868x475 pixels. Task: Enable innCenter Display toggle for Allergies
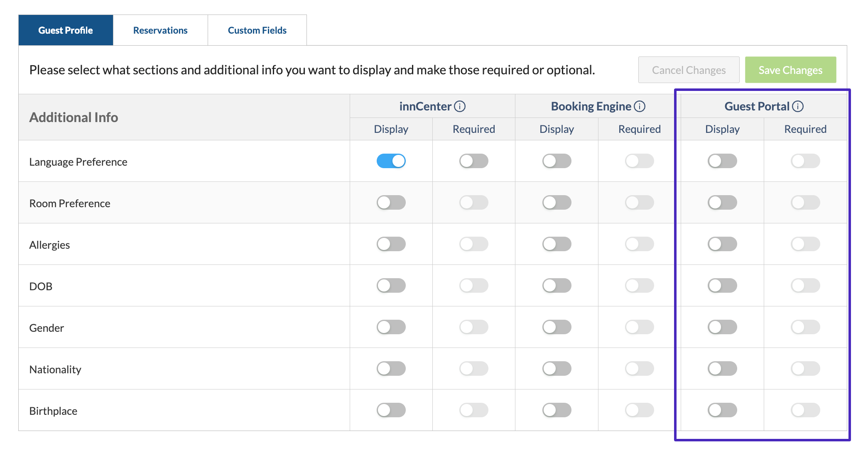pos(391,244)
